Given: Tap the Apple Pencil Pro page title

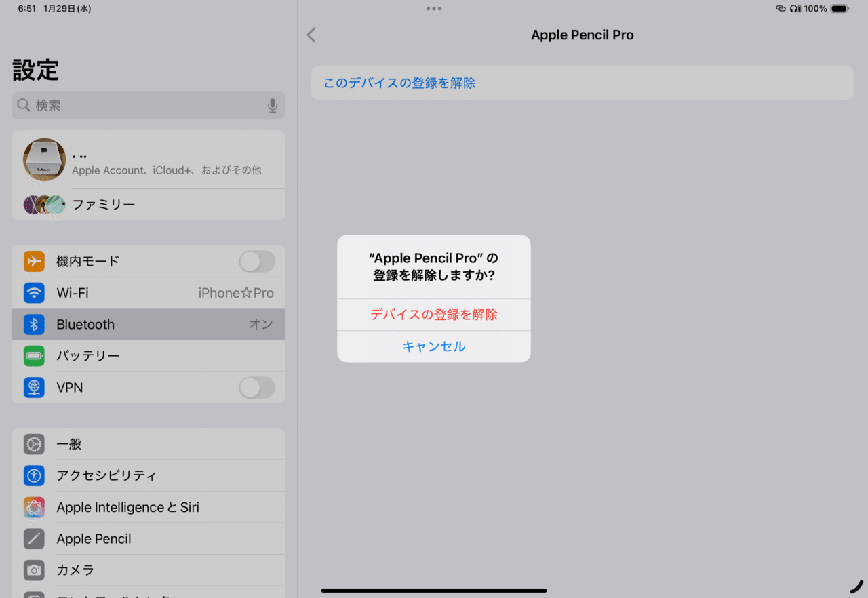Looking at the screenshot, I should click(583, 35).
